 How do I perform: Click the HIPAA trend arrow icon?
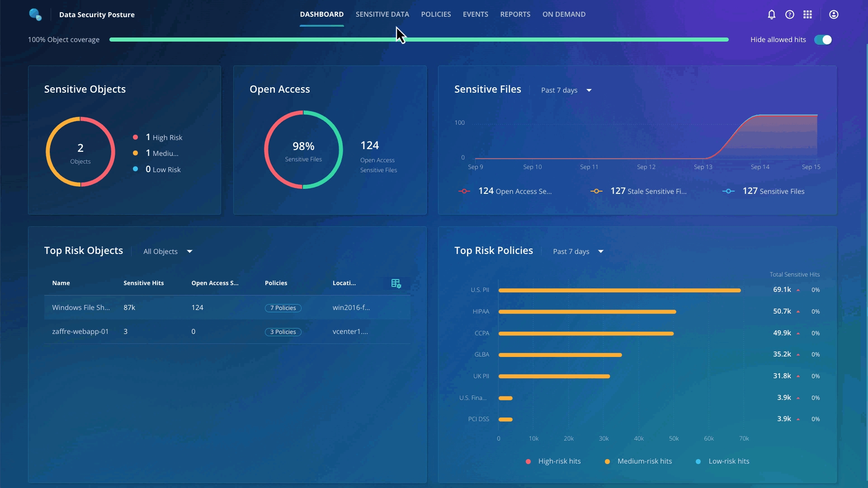[x=798, y=312]
